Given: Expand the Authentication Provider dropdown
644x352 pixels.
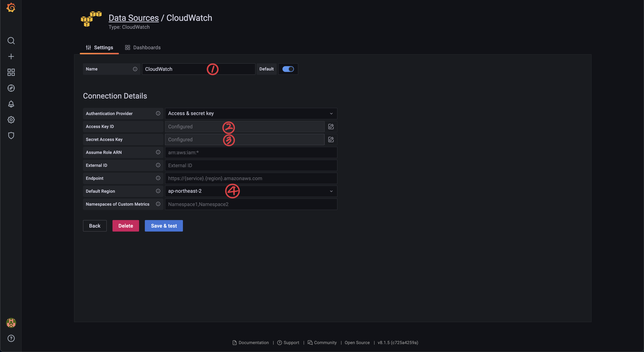Looking at the screenshot, I should (251, 114).
